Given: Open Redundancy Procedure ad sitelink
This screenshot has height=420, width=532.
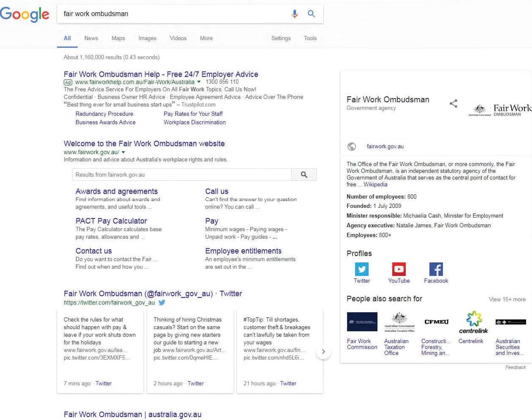Looking at the screenshot, I should [104, 114].
